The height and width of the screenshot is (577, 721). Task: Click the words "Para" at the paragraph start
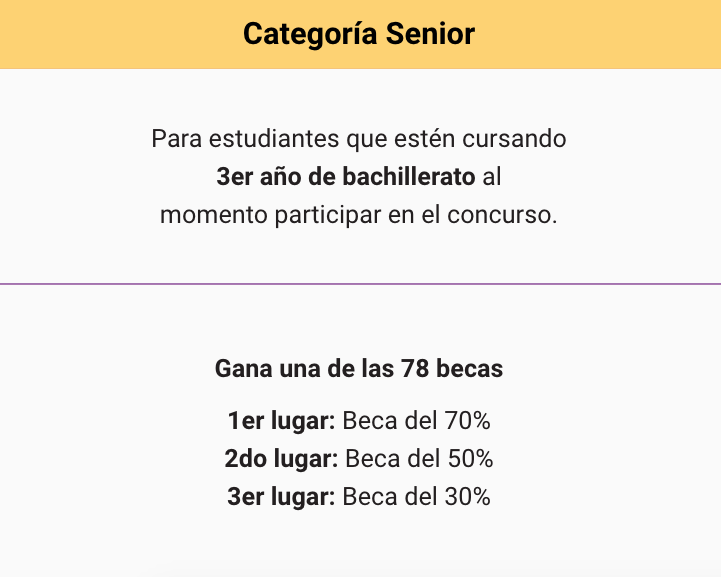point(170,139)
